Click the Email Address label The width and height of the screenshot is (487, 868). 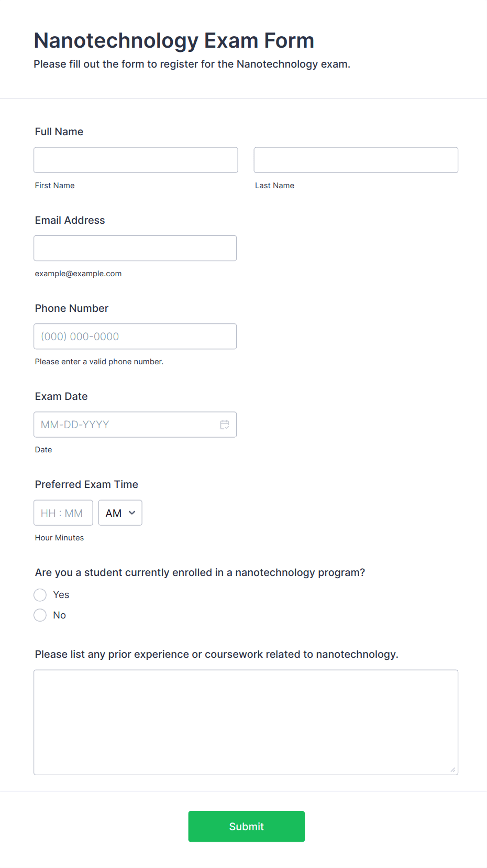[70, 220]
